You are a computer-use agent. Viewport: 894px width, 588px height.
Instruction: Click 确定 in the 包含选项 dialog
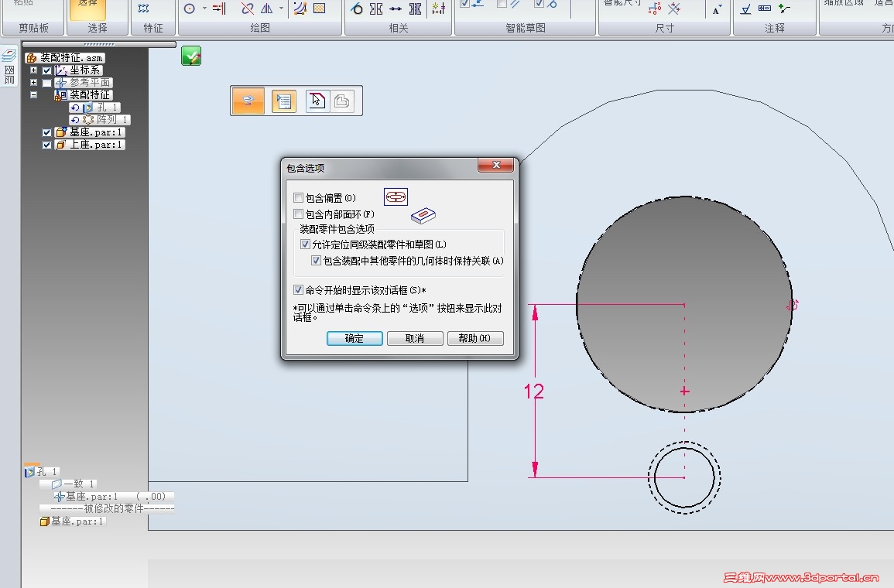click(355, 338)
